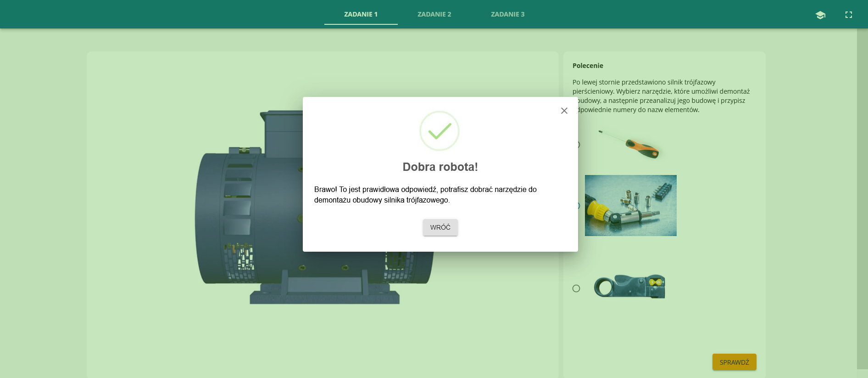Image resolution: width=868 pixels, height=378 pixels.
Task: Select the orange screwdriver tool image
Action: click(x=630, y=144)
